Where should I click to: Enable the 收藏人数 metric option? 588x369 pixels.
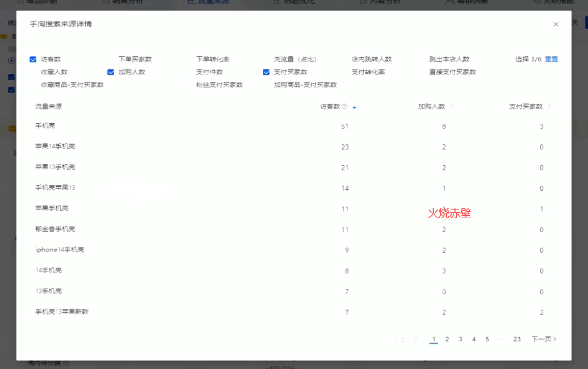[54, 72]
